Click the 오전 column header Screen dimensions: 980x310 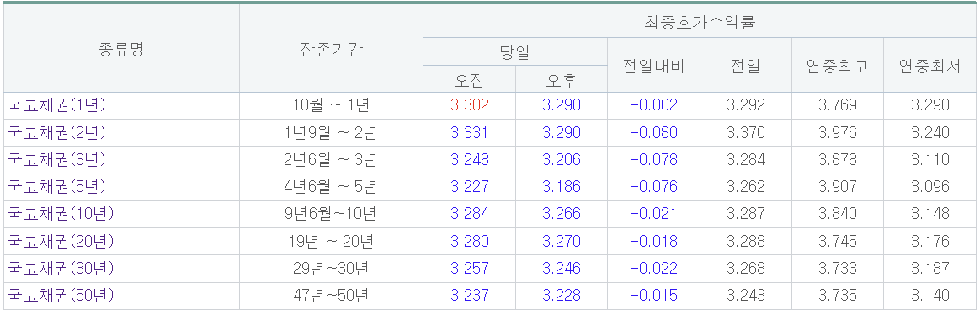click(x=470, y=80)
